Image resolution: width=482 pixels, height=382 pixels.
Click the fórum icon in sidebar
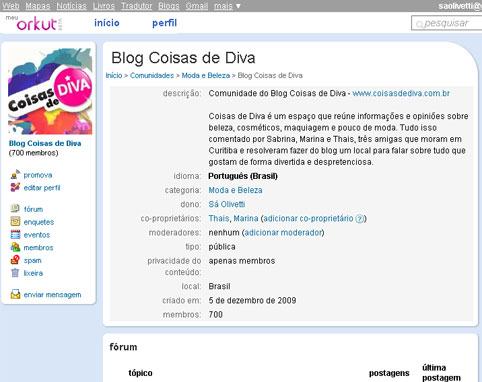(x=15, y=209)
